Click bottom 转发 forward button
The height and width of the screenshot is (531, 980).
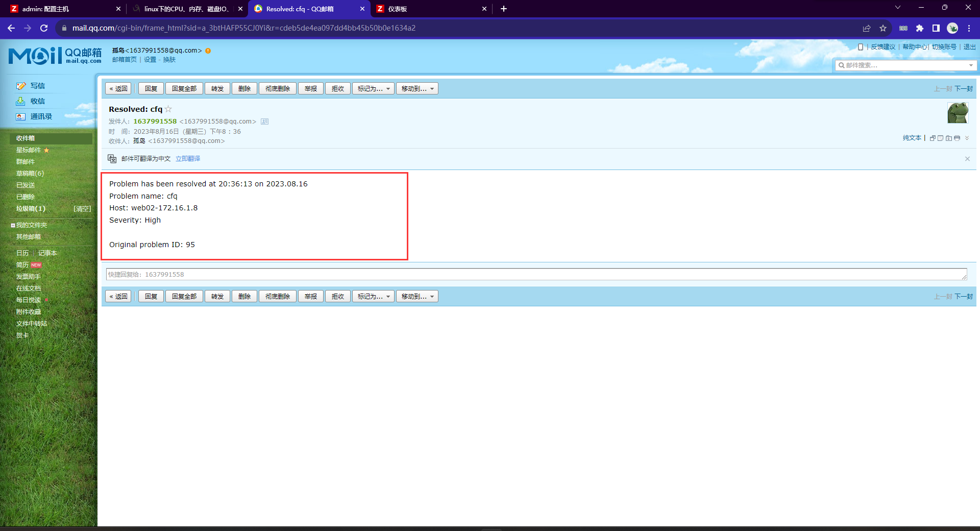pos(217,296)
